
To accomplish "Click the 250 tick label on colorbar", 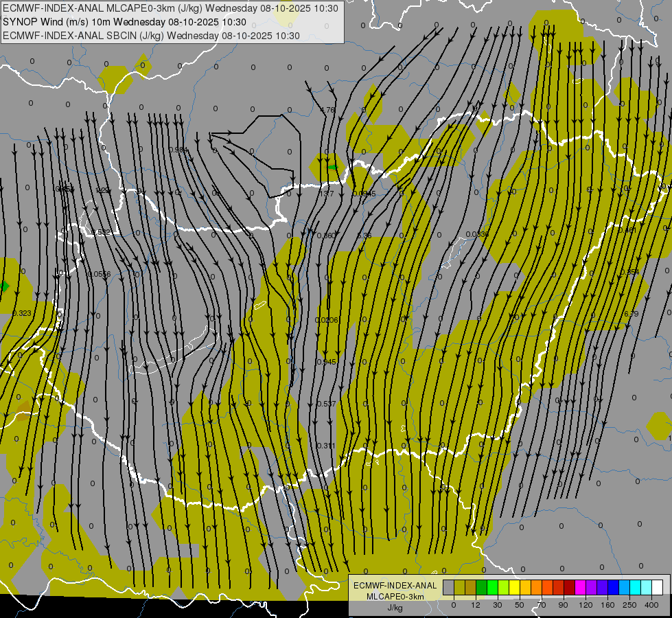I will pyautogui.click(x=629, y=605).
